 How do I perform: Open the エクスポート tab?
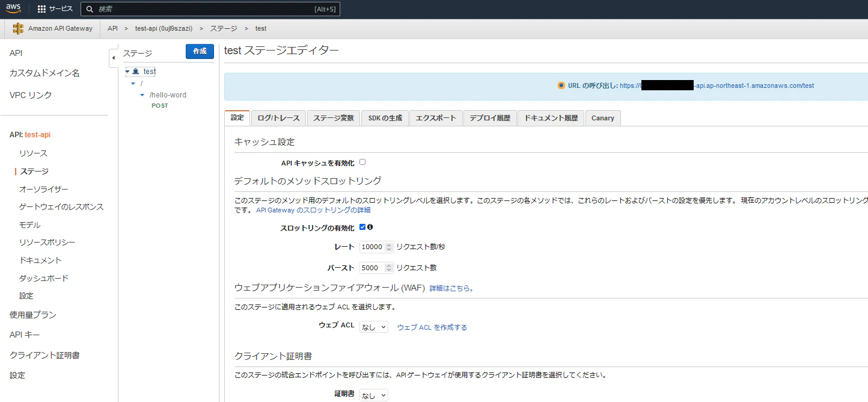click(436, 118)
